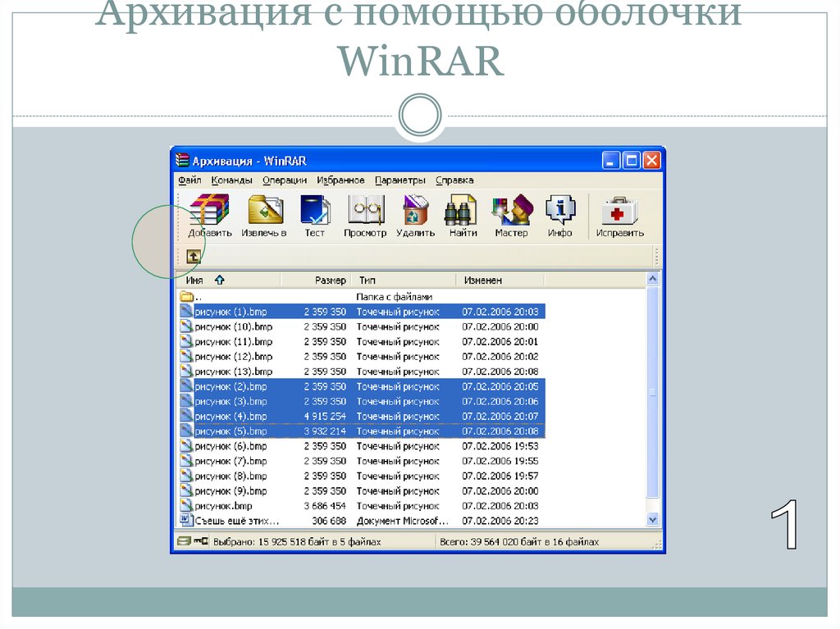Click the Word document icon of Съешь ещё этих…
Viewport: 840px width, 629px height.
point(186,520)
